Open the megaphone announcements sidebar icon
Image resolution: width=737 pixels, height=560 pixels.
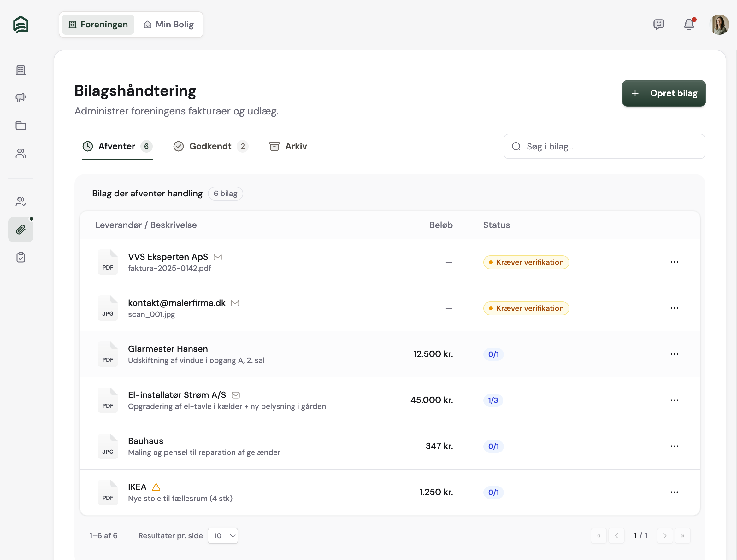coord(21,98)
